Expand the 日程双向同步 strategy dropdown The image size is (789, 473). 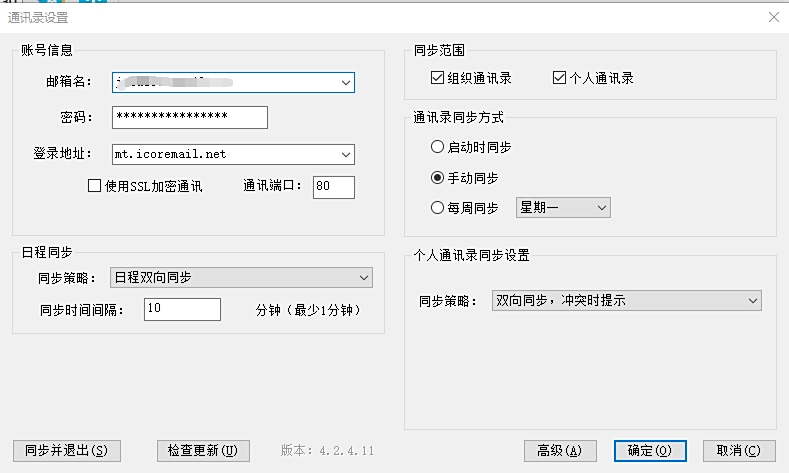coord(363,277)
